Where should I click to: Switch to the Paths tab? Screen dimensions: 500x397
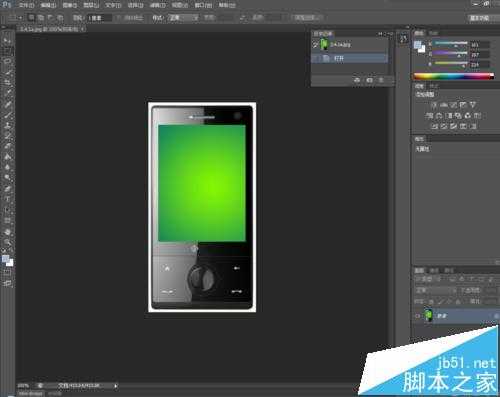pyautogui.click(x=449, y=270)
